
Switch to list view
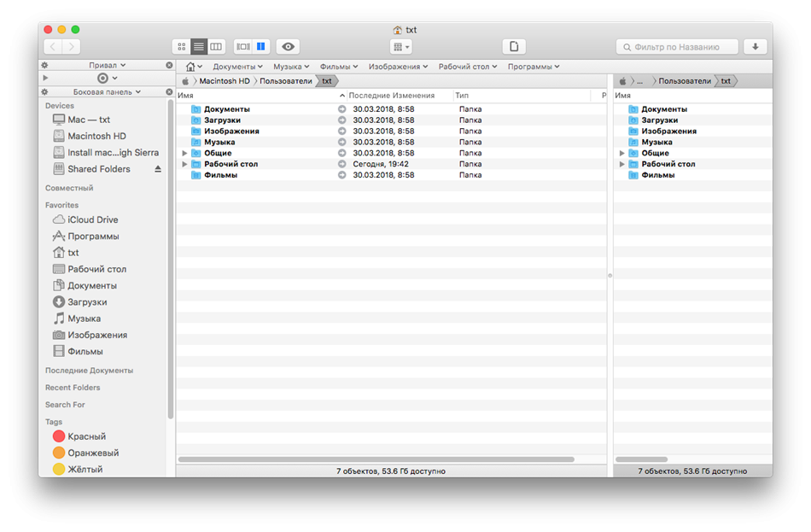click(x=199, y=47)
